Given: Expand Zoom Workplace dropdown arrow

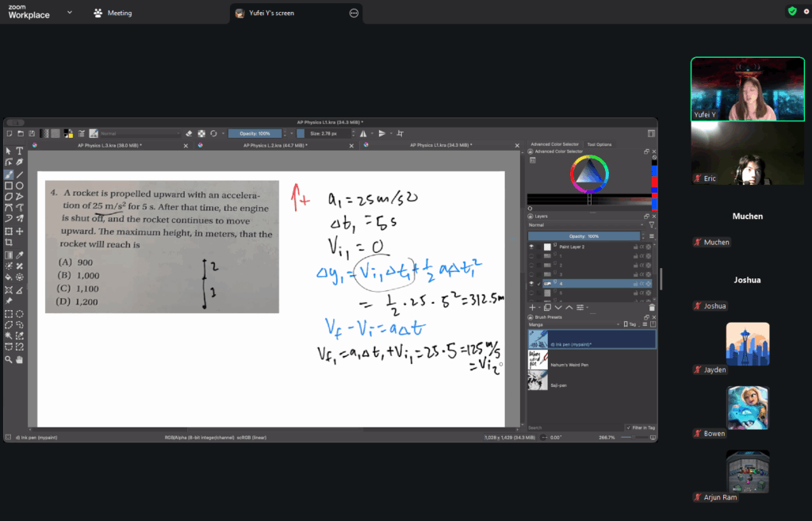Looking at the screenshot, I should click(70, 13).
